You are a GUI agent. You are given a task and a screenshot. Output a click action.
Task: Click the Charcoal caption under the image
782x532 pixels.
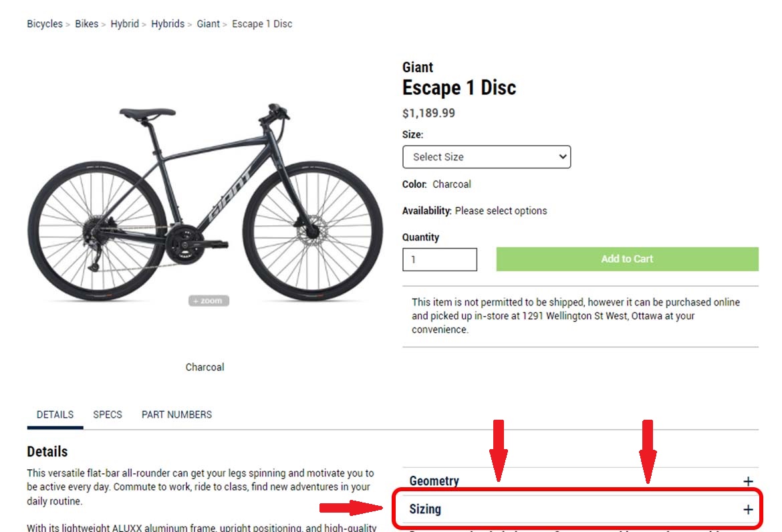205,367
